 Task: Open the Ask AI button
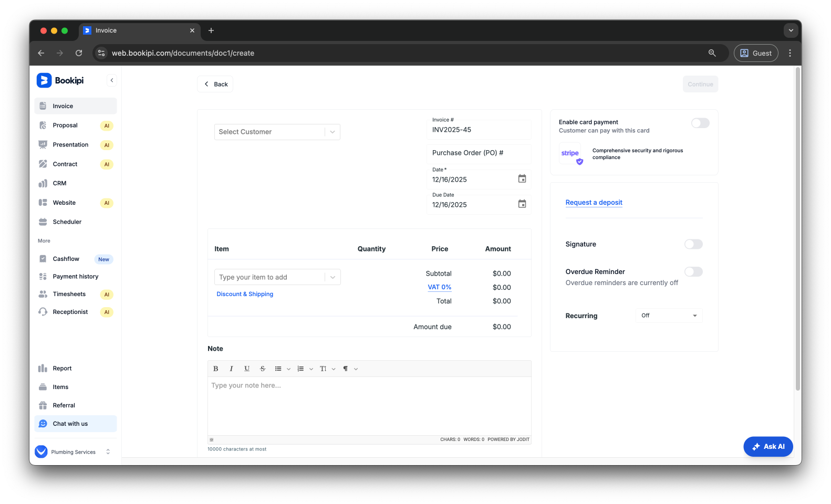768,447
